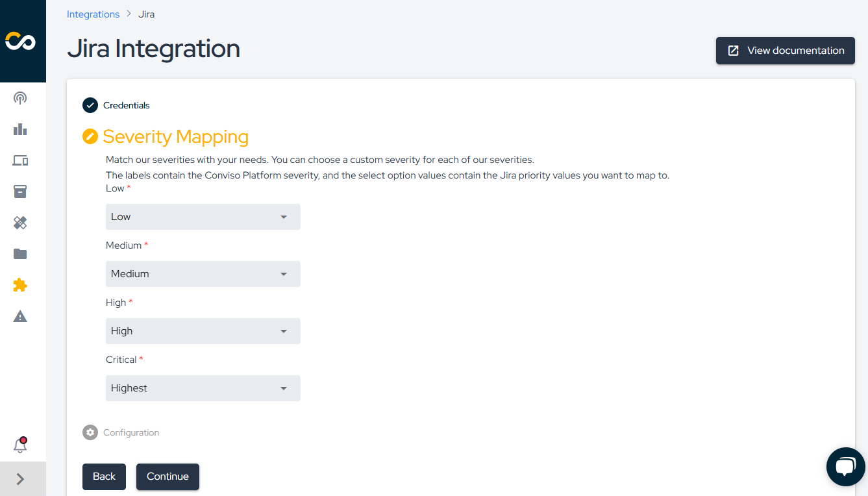The image size is (868, 496).
Task: Click the Jira Integration page title
Action: (154, 49)
